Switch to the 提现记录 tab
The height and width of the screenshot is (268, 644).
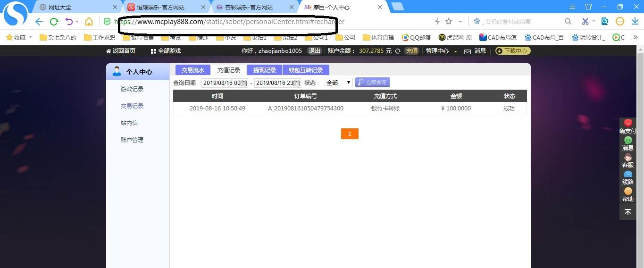tap(265, 70)
